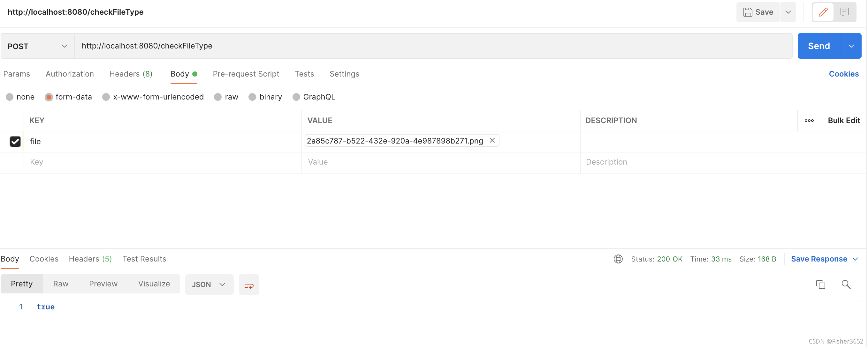Select the binary body type option
868x347 pixels.
(x=265, y=97)
